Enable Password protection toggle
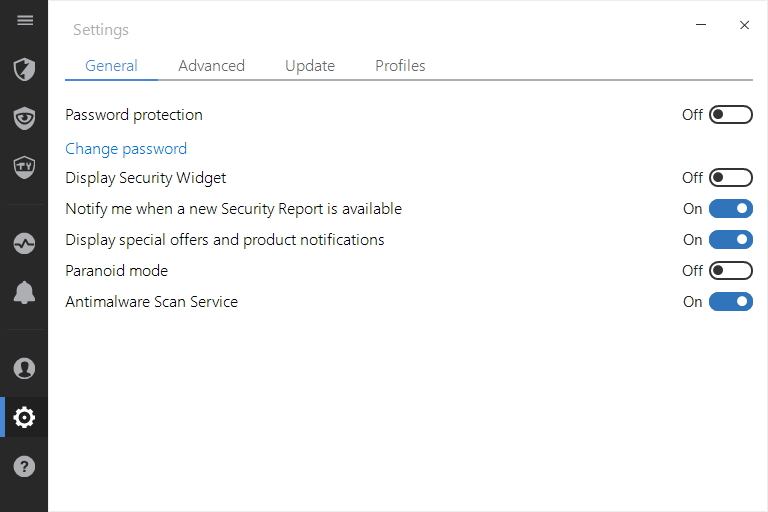The width and height of the screenshot is (768, 512). point(730,115)
